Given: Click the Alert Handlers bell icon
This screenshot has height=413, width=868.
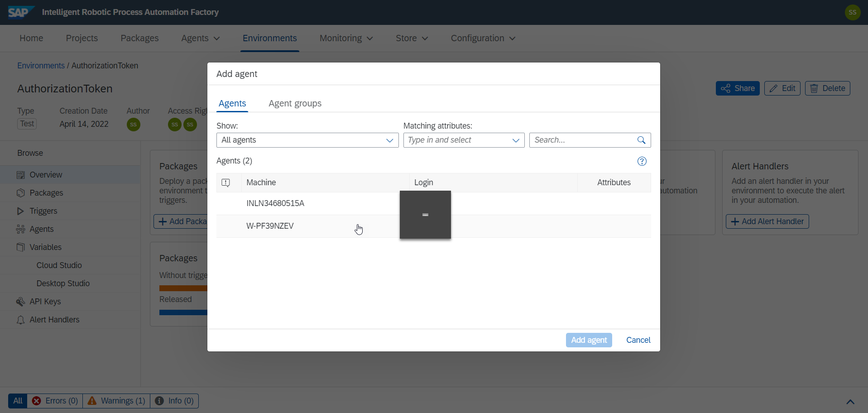Looking at the screenshot, I should pyautogui.click(x=20, y=320).
